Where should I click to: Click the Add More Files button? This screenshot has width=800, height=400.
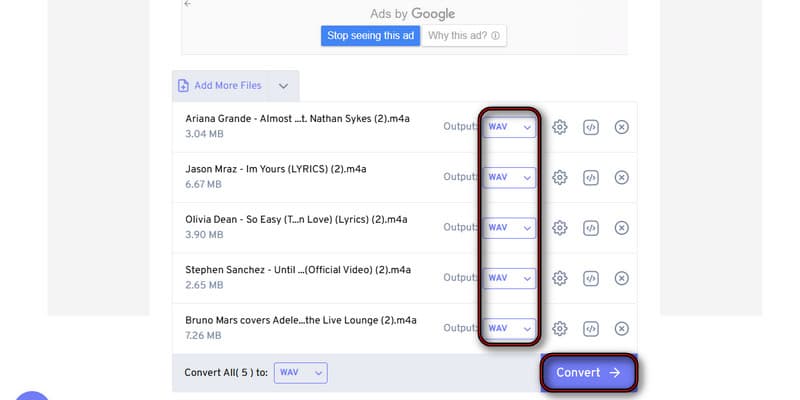click(x=219, y=86)
